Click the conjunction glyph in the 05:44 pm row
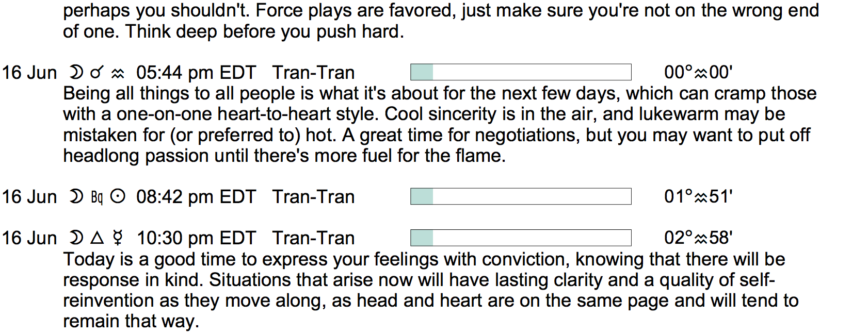 click(x=97, y=73)
